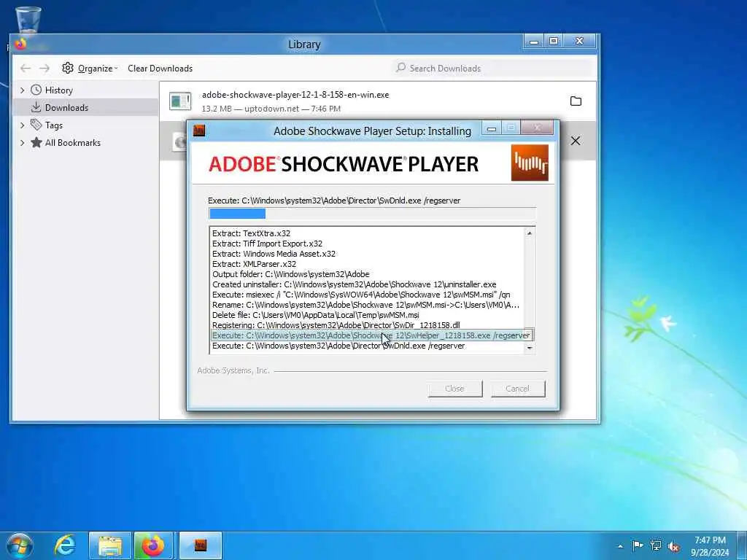Viewport: 747px width, 560px height.
Task: Select log line Execute: msiexec
Action: (x=361, y=295)
